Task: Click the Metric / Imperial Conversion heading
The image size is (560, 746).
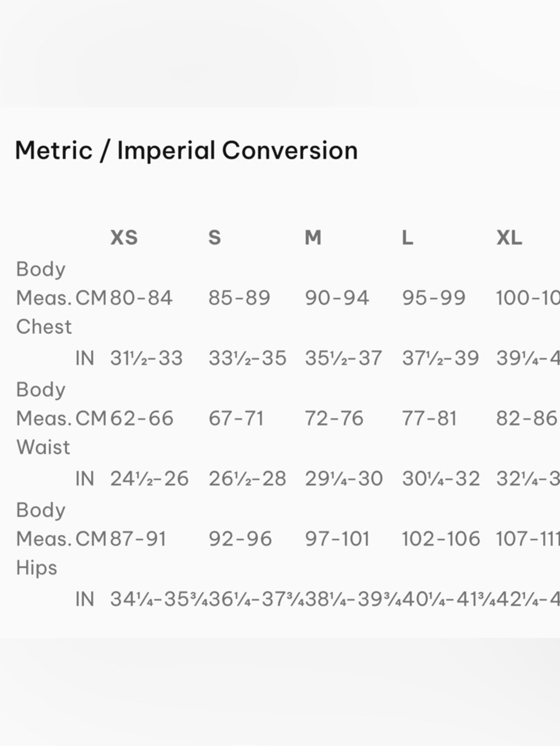Action: (x=186, y=151)
